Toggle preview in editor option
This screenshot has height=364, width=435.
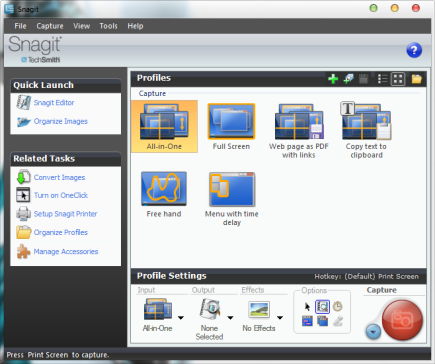(322, 307)
